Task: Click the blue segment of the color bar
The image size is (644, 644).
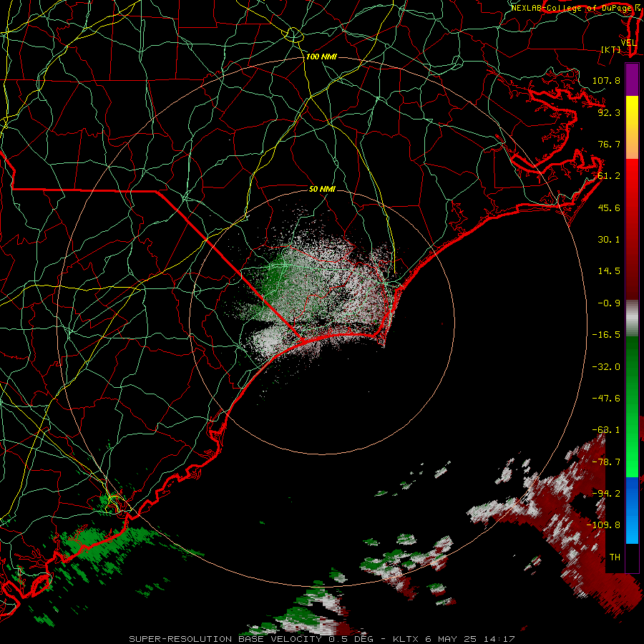Action: (x=632, y=510)
